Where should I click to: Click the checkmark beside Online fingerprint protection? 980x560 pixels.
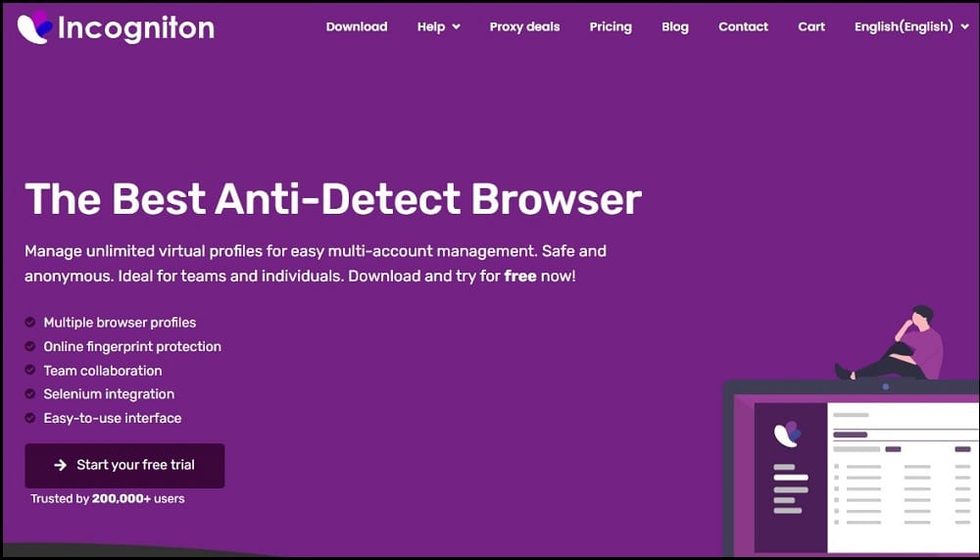tap(30, 346)
